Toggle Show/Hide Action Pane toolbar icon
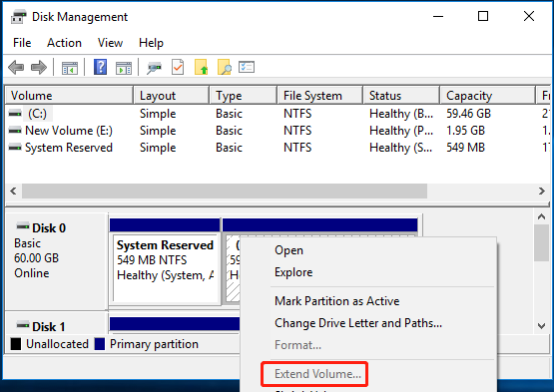This screenshot has width=554, height=392. [x=124, y=68]
